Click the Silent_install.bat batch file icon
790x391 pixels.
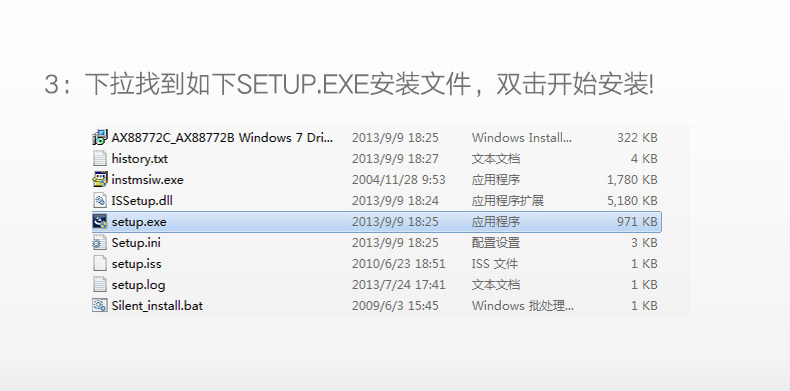[x=100, y=305]
